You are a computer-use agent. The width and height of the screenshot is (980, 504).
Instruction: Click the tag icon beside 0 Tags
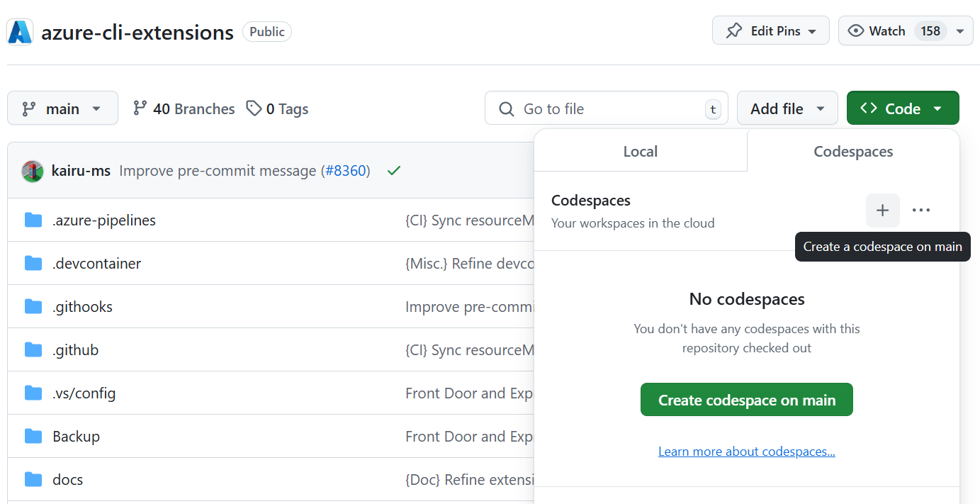point(254,108)
